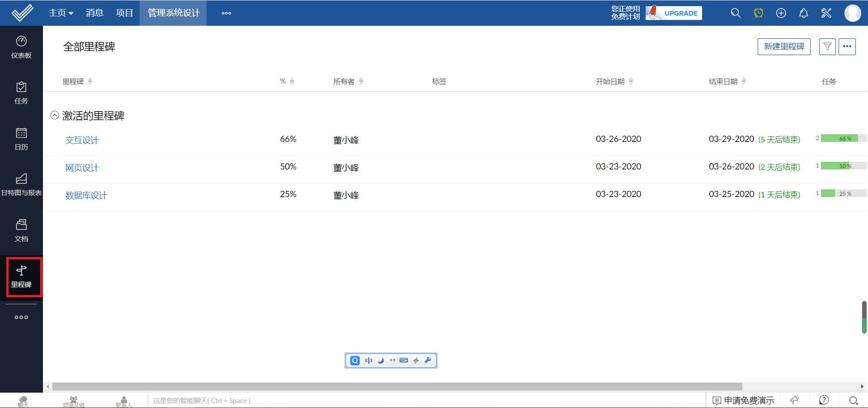Open the 主页 dropdown menu
The height and width of the screenshot is (408, 868).
[x=61, y=13]
